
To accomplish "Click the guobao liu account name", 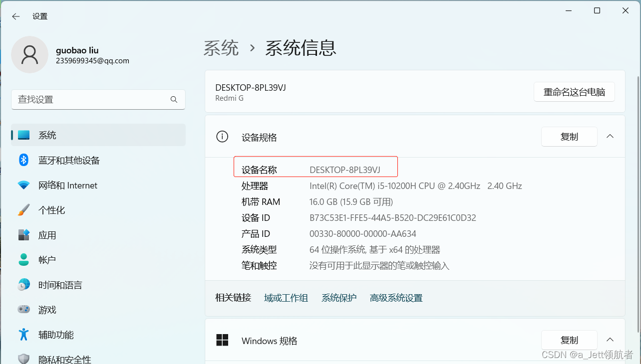I will coord(77,50).
